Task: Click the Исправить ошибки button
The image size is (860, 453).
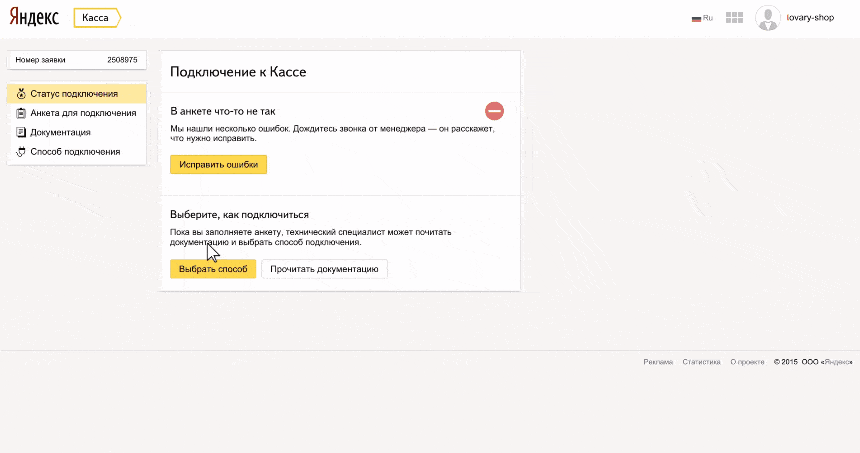Action: point(218,165)
